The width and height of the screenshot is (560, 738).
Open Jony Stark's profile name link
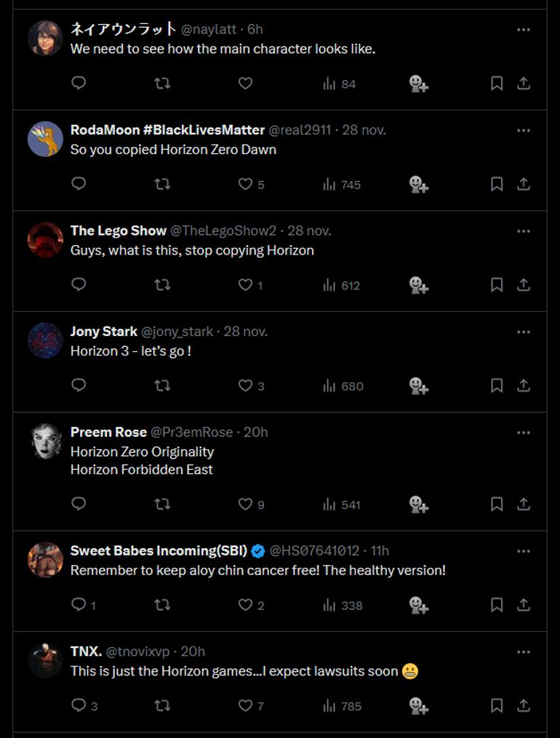click(104, 331)
